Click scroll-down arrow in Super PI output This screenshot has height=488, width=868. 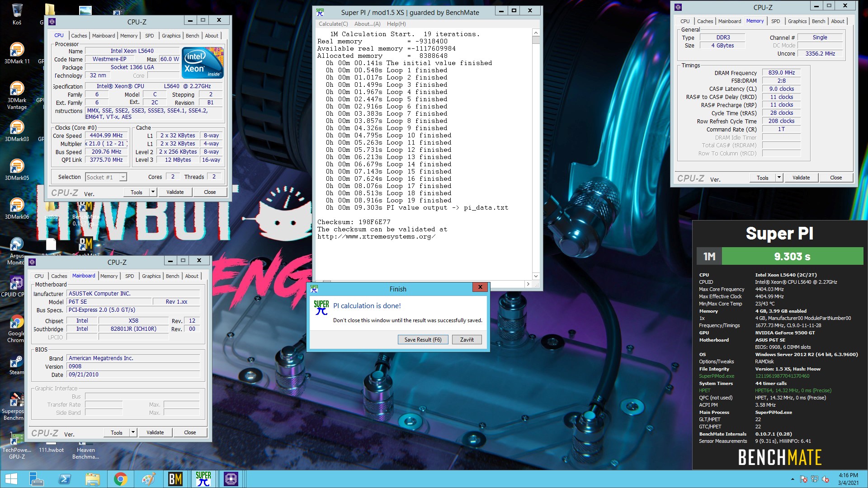tap(536, 276)
